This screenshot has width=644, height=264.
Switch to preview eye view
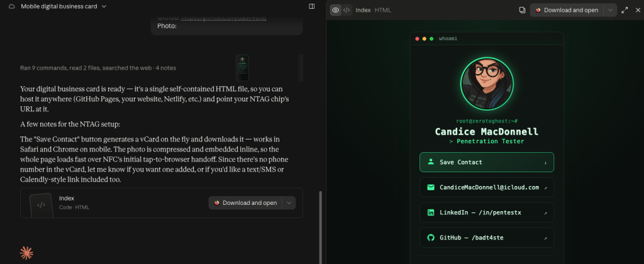336,10
